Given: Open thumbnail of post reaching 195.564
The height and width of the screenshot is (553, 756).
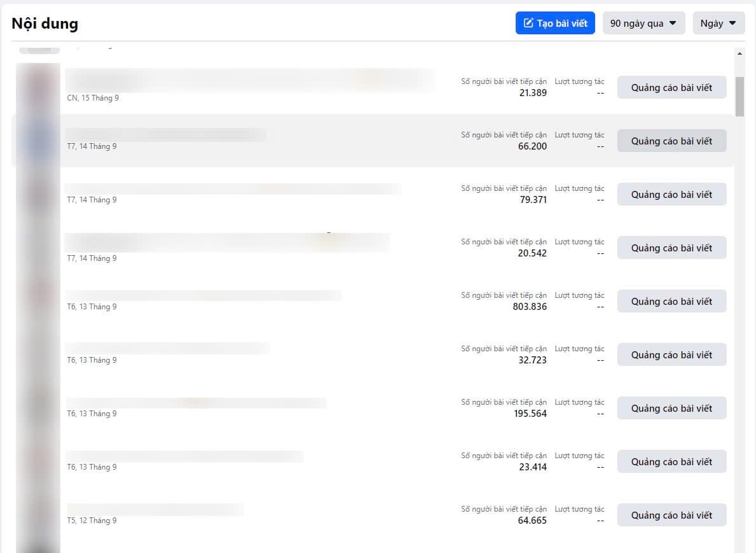Looking at the screenshot, I should 38,409.
